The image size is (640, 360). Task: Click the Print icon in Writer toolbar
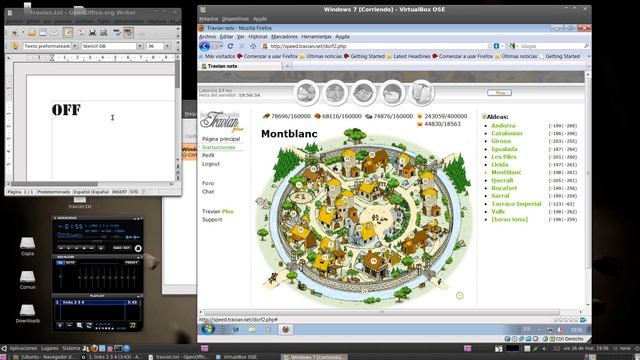click(93, 32)
